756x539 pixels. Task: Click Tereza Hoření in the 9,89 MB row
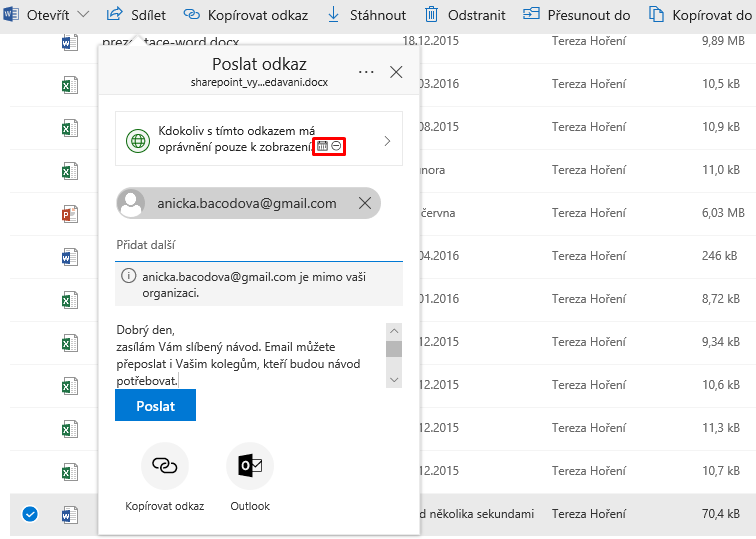589,41
